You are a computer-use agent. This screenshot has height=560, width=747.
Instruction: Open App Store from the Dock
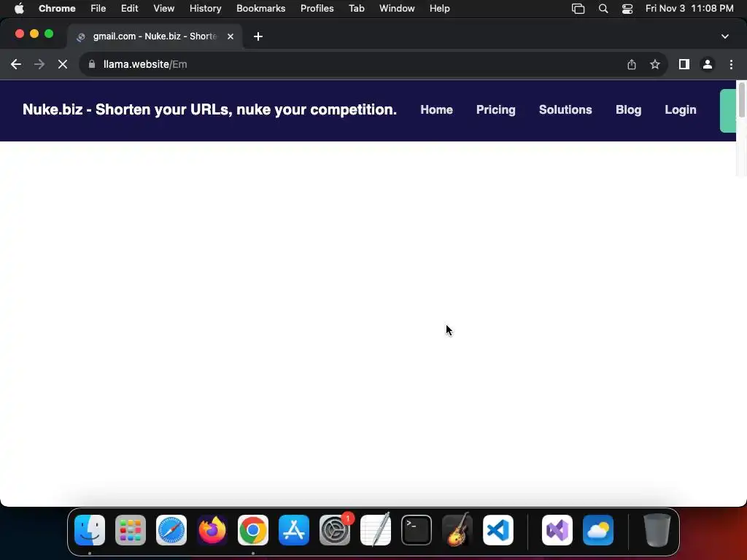(x=294, y=530)
